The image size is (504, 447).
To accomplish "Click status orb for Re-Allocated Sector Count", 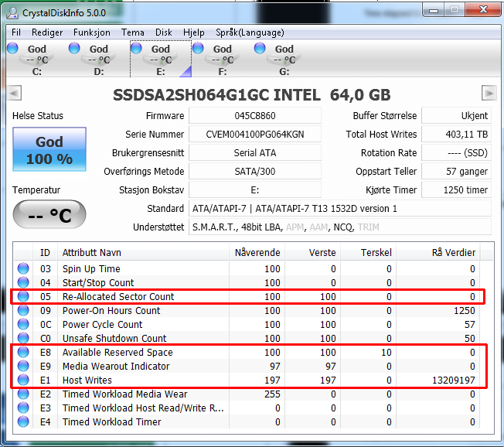I will (x=23, y=296).
